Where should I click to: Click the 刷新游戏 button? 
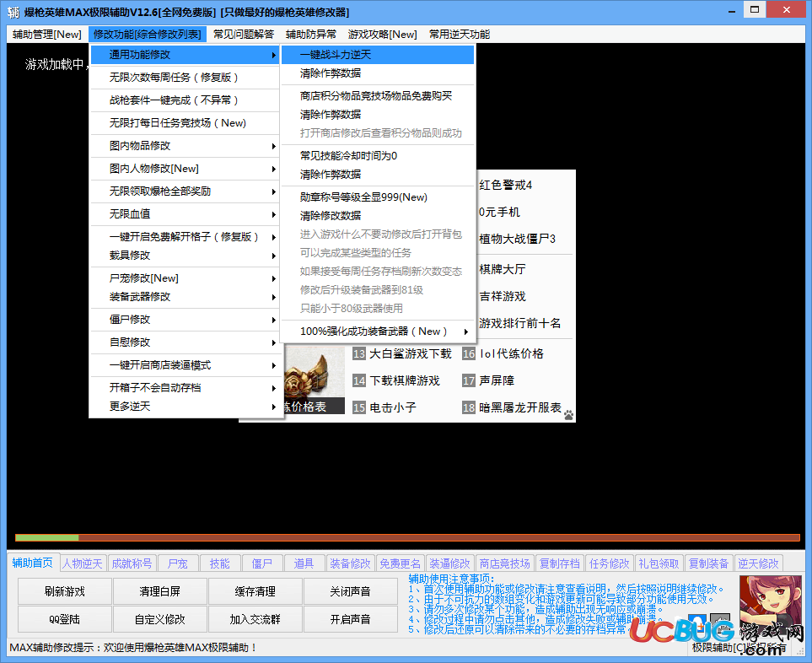65,591
